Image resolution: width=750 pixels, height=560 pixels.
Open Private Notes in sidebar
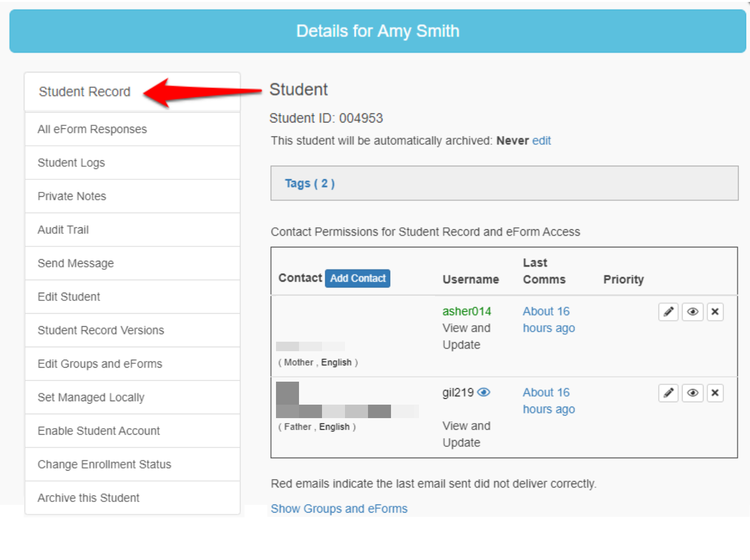[71, 196]
